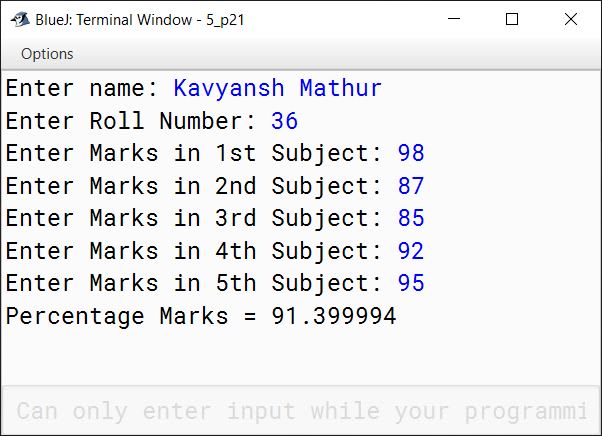The image size is (602, 436).
Task: Click the 'Enter Marks in 1st Subject:' prompt
Action: [194, 154]
